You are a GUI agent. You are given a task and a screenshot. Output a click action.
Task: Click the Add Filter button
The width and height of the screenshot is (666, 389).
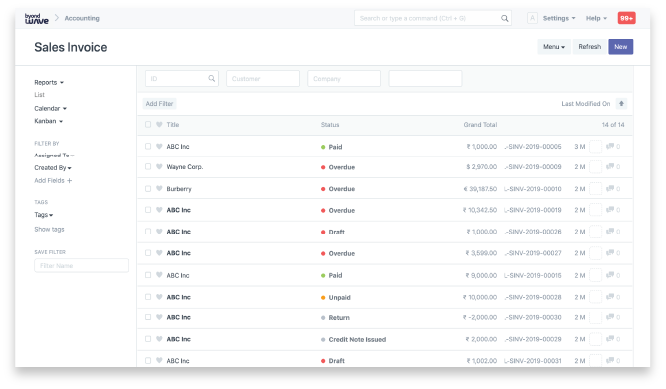159,104
